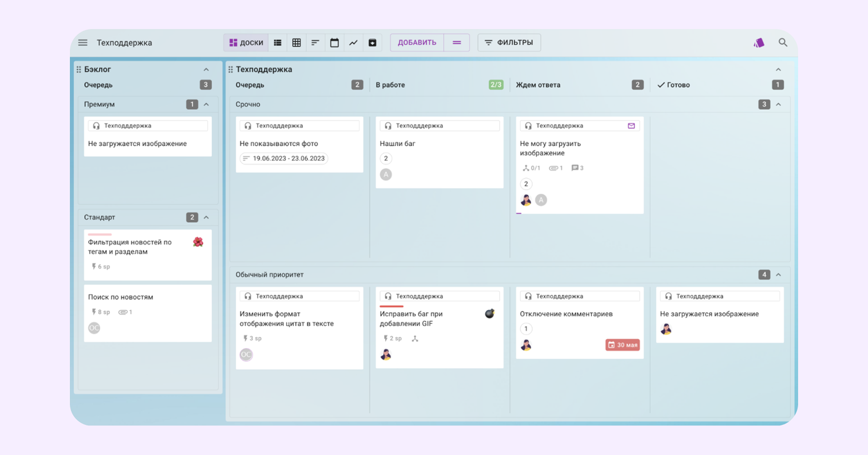
Task: Open the reports chart view icon
Action: click(353, 43)
